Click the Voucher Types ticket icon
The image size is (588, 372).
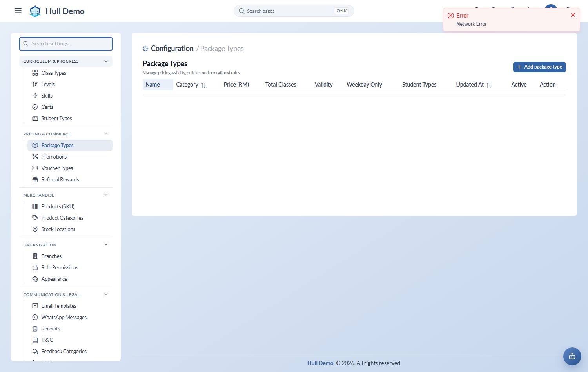[35, 168]
